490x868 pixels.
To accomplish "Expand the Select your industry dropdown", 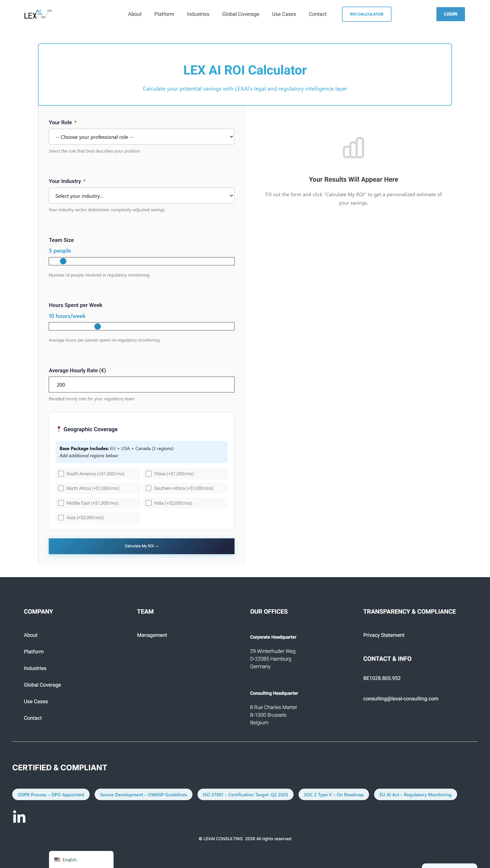I will [x=141, y=196].
